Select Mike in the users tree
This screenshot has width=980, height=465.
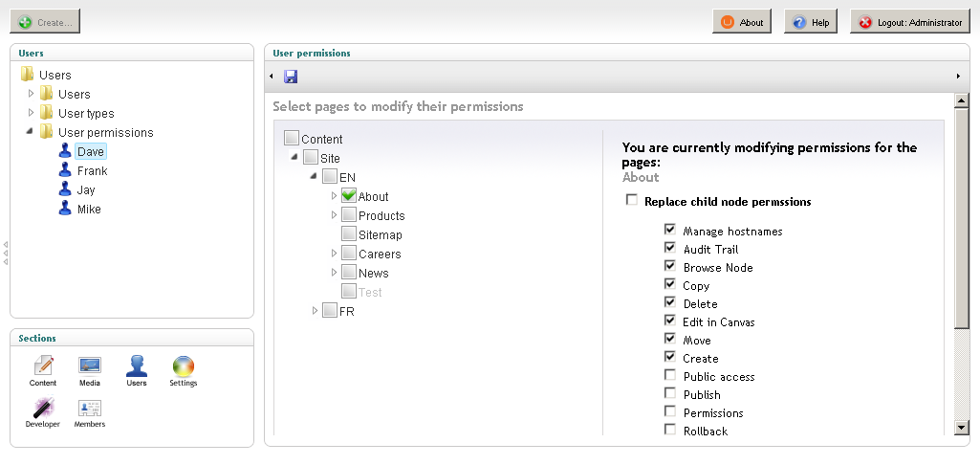89,209
